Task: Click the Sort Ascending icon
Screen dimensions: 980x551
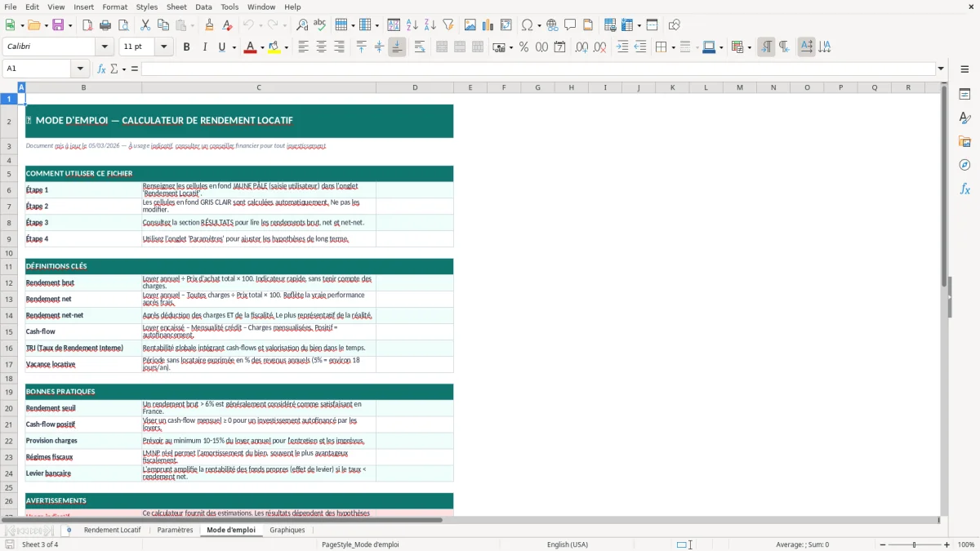Action: [x=412, y=25]
